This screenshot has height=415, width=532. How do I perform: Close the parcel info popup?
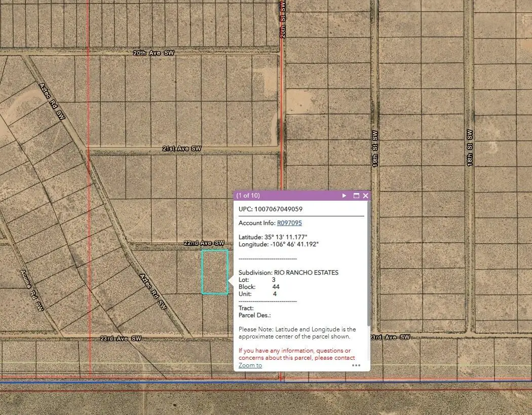coord(365,196)
